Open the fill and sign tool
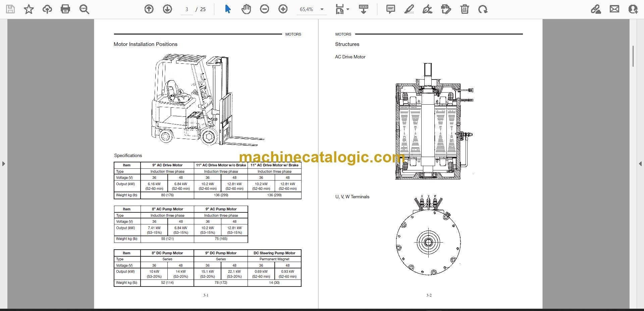This screenshot has width=644, height=311. [596, 9]
